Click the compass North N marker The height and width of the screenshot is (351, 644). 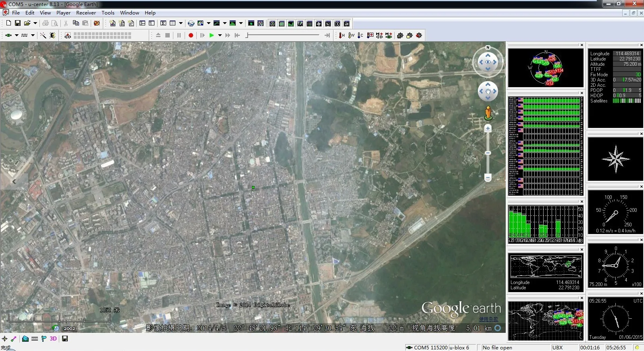click(x=488, y=47)
